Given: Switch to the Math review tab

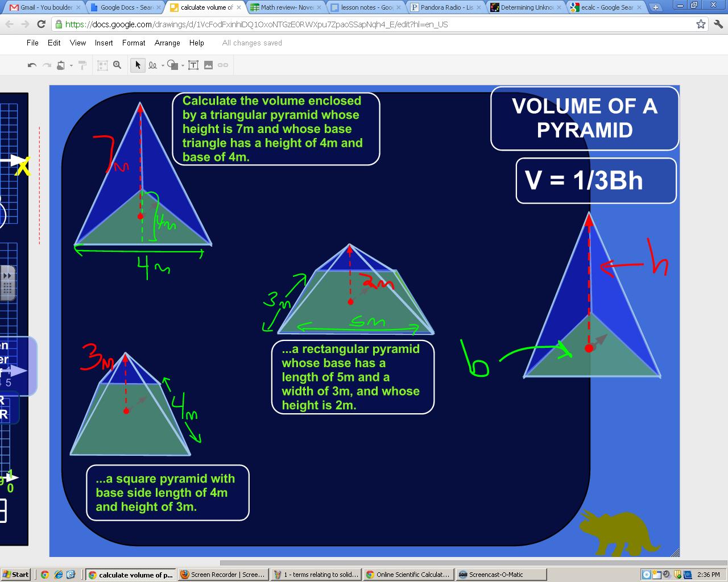Looking at the screenshot, I should 284,7.
